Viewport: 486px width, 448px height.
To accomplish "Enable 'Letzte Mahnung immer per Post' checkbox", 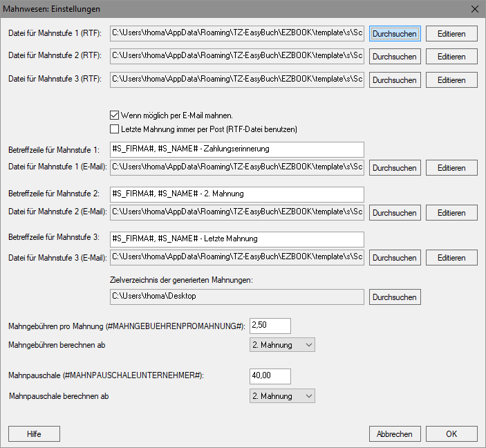I will [114, 129].
